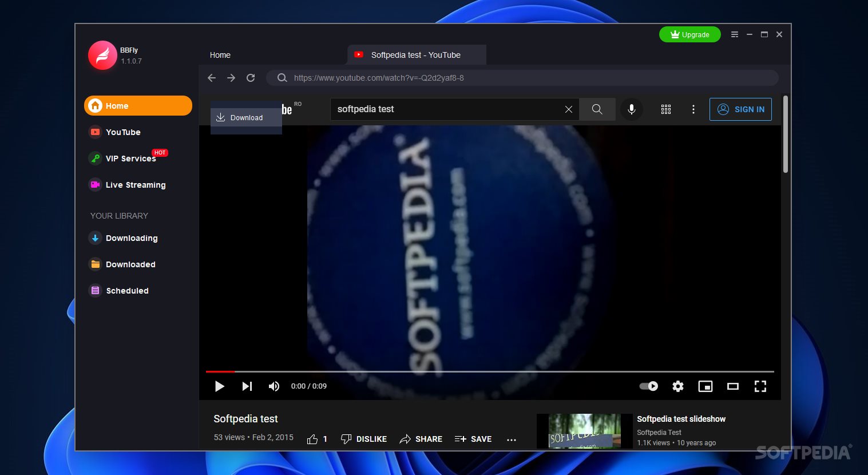Image resolution: width=868 pixels, height=475 pixels.
Task: Skip to next video
Action: (247, 386)
